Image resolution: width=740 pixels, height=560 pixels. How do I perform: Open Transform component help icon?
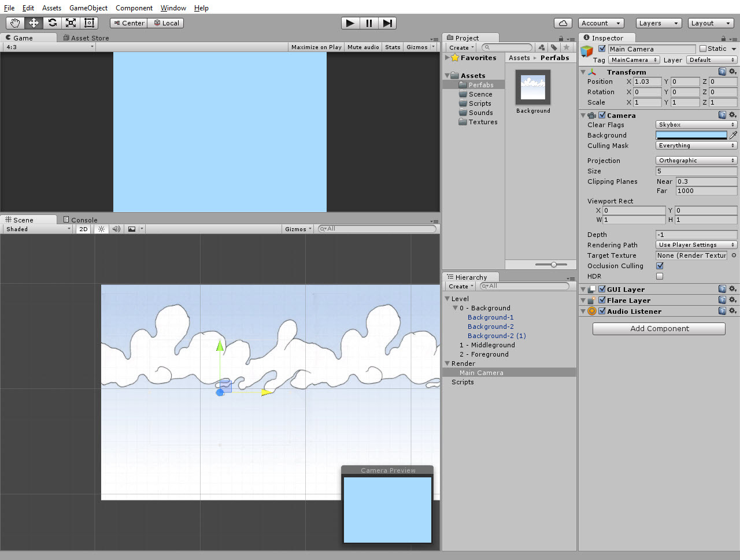click(x=722, y=72)
